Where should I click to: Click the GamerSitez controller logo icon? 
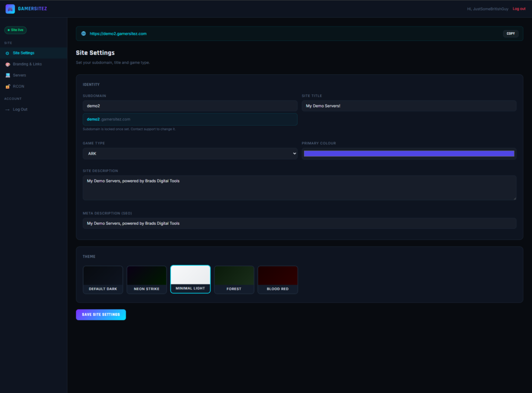[10, 9]
